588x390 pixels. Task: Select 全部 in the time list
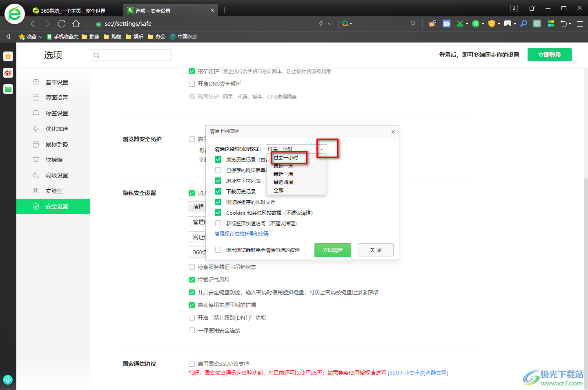[278, 191]
